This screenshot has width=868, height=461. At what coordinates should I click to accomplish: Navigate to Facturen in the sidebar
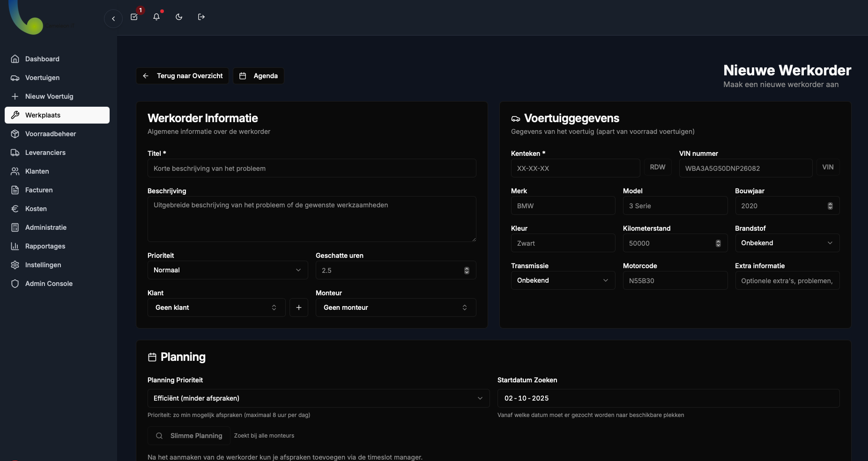click(x=39, y=190)
